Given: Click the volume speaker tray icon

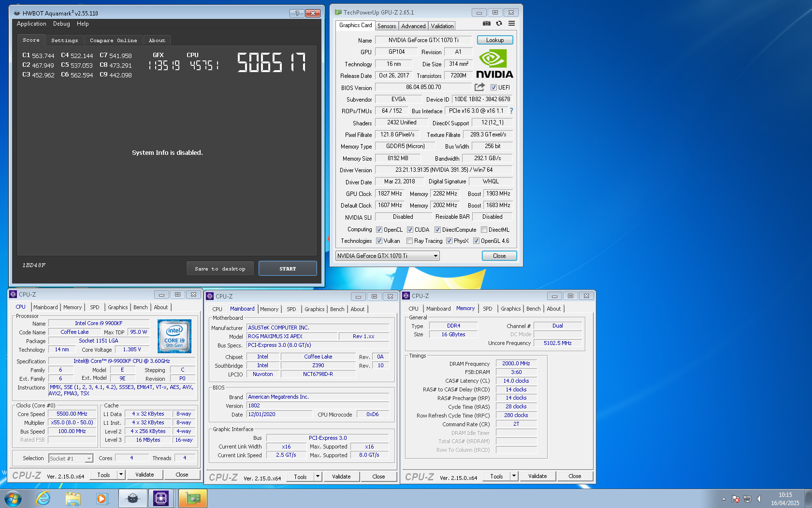Looking at the screenshot, I should [x=759, y=499].
